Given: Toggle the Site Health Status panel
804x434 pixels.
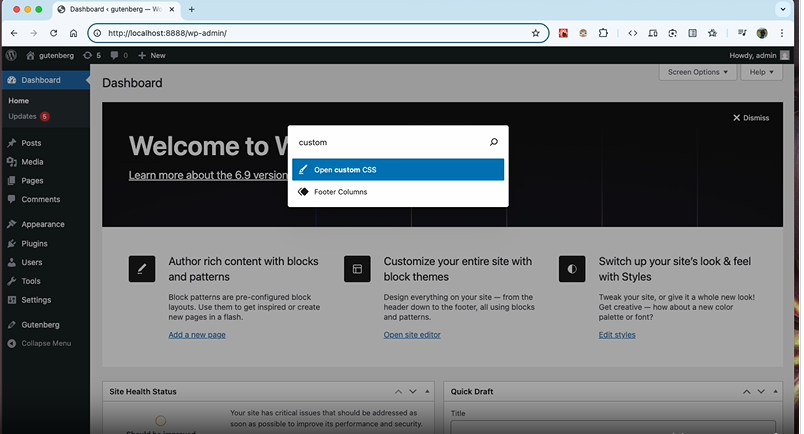Looking at the screenshot, I should 427,392.
